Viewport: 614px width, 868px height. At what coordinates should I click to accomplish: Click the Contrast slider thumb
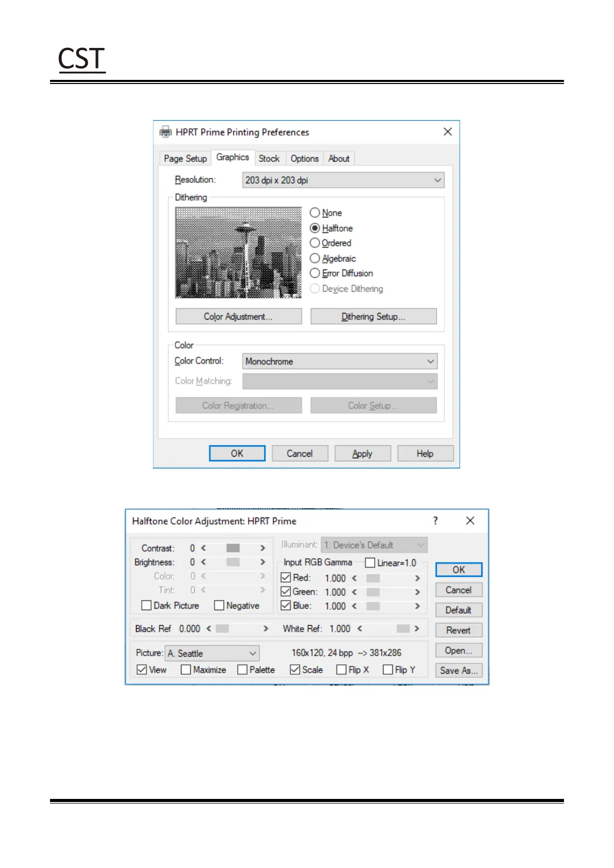(233, 548)
